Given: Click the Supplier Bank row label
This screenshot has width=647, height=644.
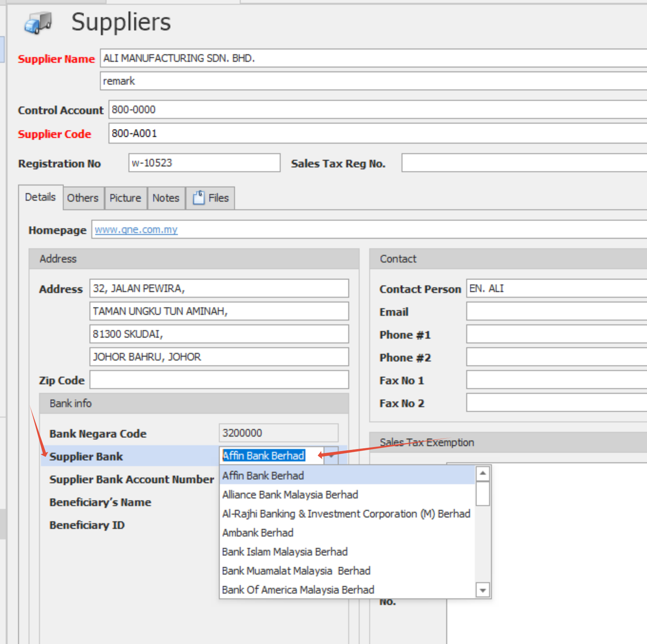Looking at the screenshot, I should (86, 456).
